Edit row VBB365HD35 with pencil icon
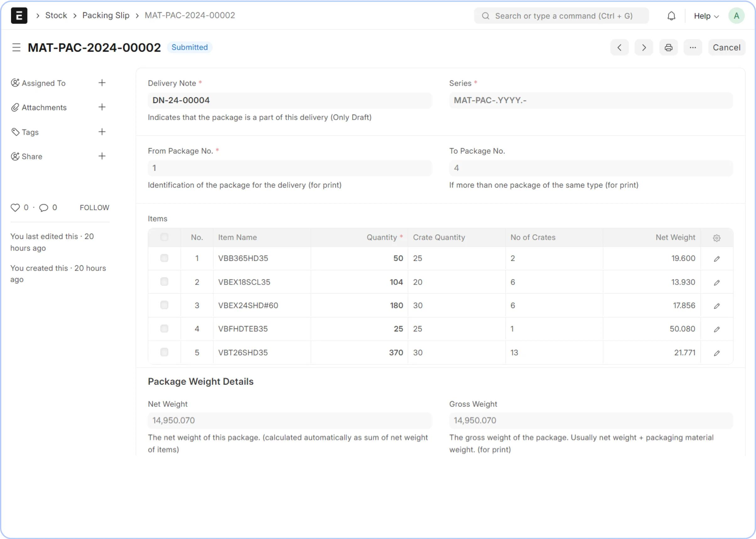This screenshot has height=539, width=756. pyautogui.click(x=716, y=259)
